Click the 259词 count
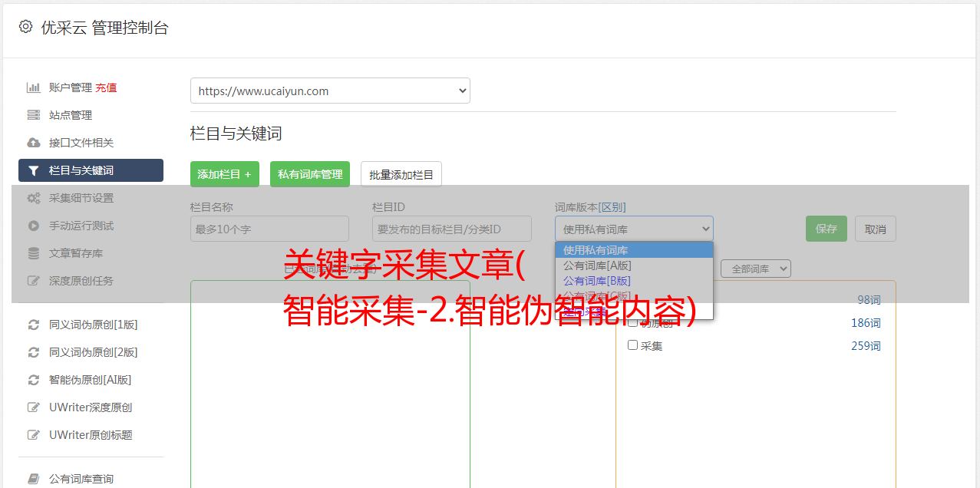The image size is (980, 488). tap(866, 346)
